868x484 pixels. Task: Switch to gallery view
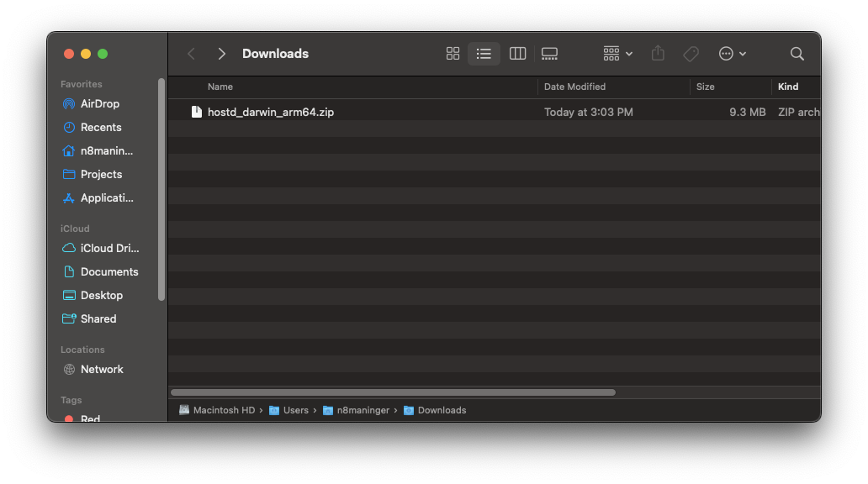pyautogui.click(x=549, y=54)
